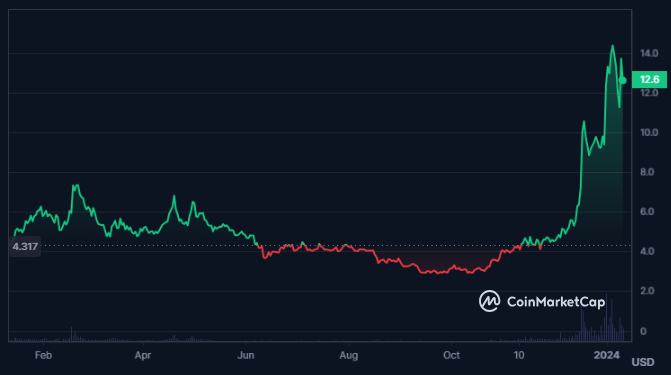Click the 8.0 price axis value

[x=647, y=172]
